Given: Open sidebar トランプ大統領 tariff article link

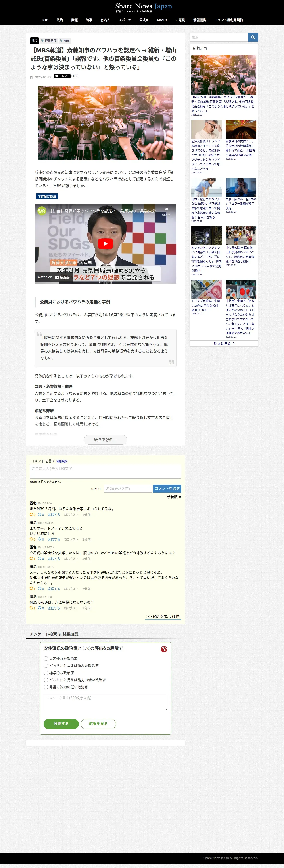Looking at the screenshot, I should pos(206,305).
